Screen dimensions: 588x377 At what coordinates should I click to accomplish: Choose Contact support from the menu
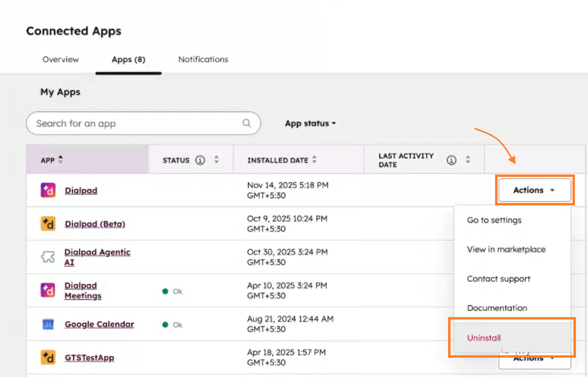click(x=498, y=279)
